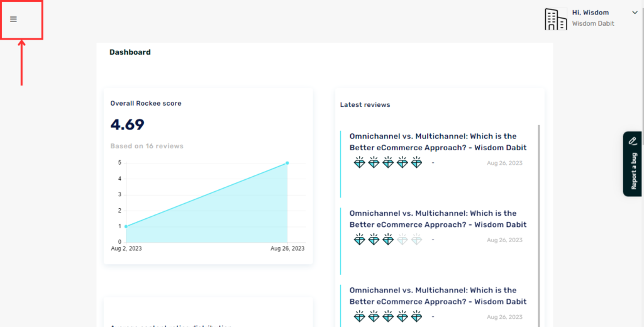This screenshot has height=327, width=644.
Task: Open the hamburger menu icon
Action: coord(14,19)
